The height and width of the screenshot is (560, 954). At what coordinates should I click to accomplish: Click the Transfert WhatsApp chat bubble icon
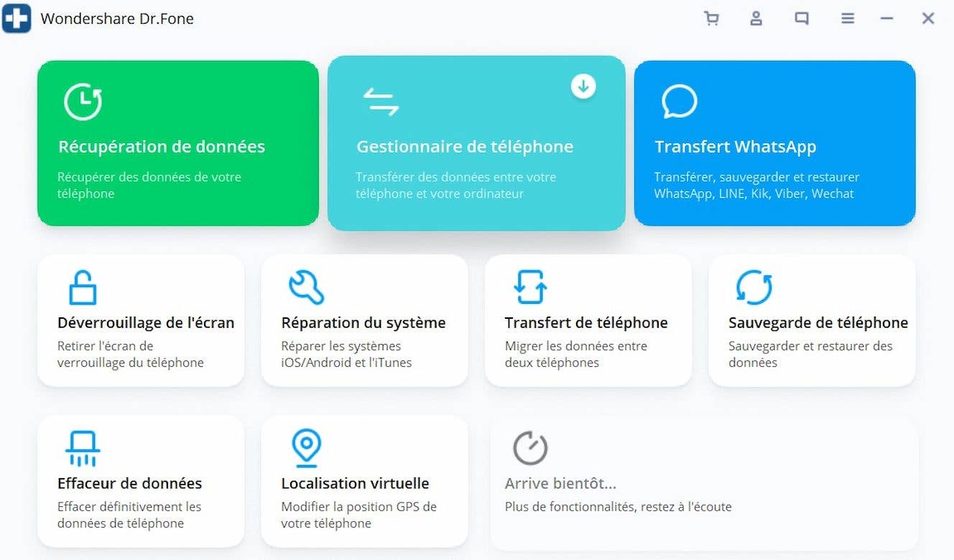click(678, 101)
